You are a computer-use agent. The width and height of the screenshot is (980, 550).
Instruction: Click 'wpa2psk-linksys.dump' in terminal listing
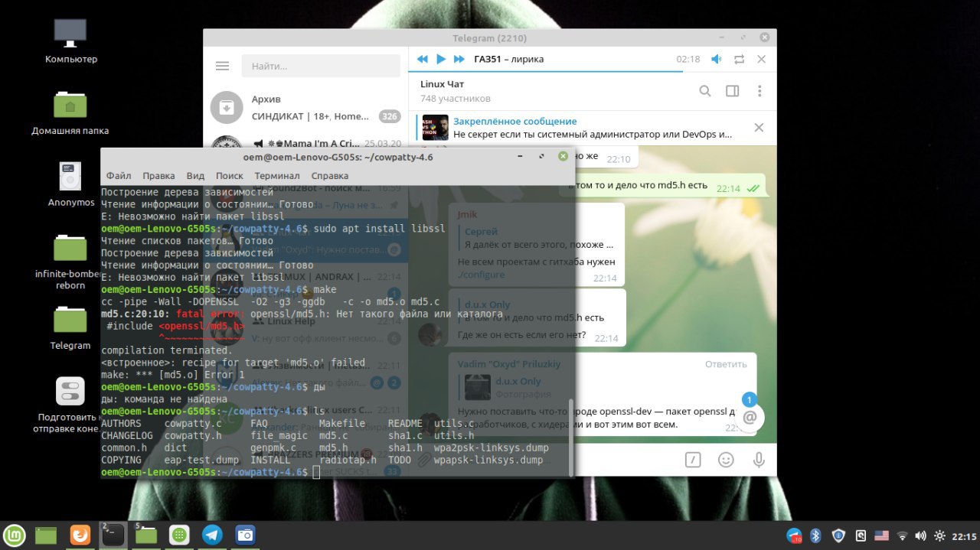[x=492, y=448]
